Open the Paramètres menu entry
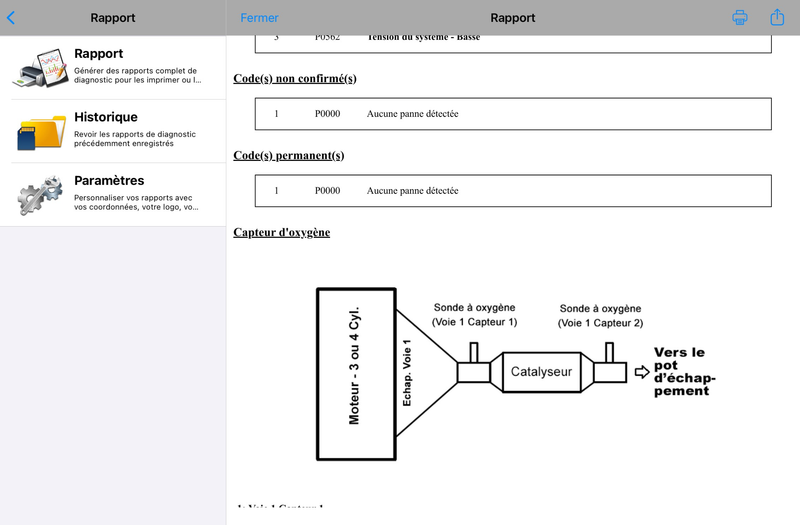Image resolution: width=800 pixels, height=525 pixels. point(109,180)
